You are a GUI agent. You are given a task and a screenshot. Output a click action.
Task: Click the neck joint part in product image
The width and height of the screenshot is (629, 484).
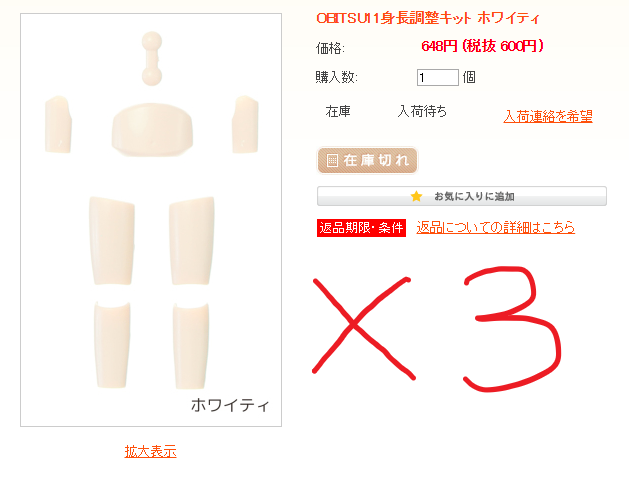tap(152, 59)
